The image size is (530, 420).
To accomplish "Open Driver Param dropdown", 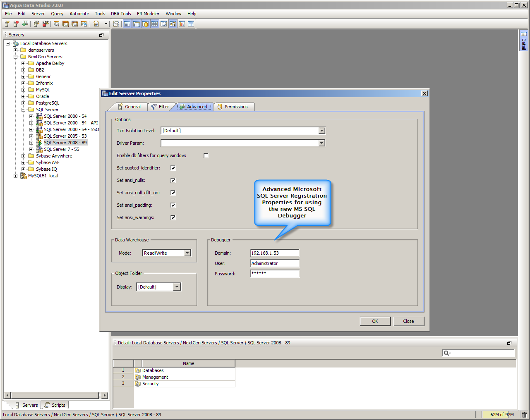I will pyautogui.click(x=322, y=143).
